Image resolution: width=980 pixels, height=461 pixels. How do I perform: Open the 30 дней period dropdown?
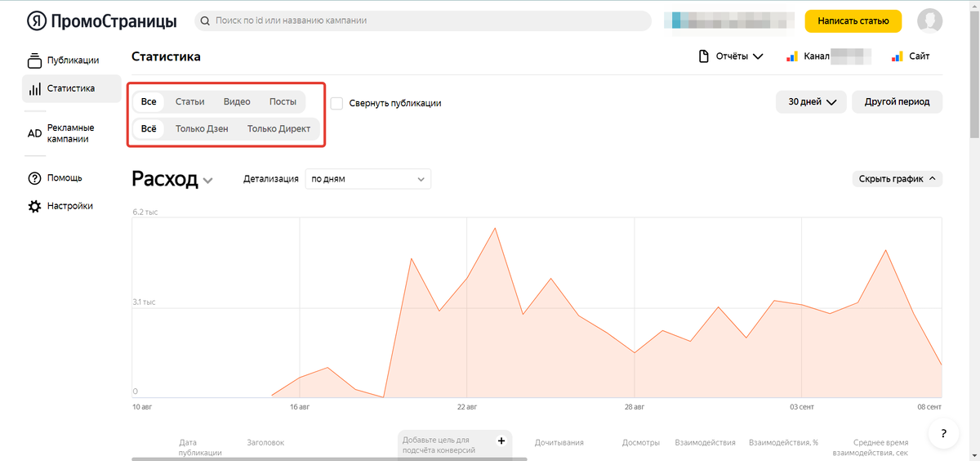(812, 102)
